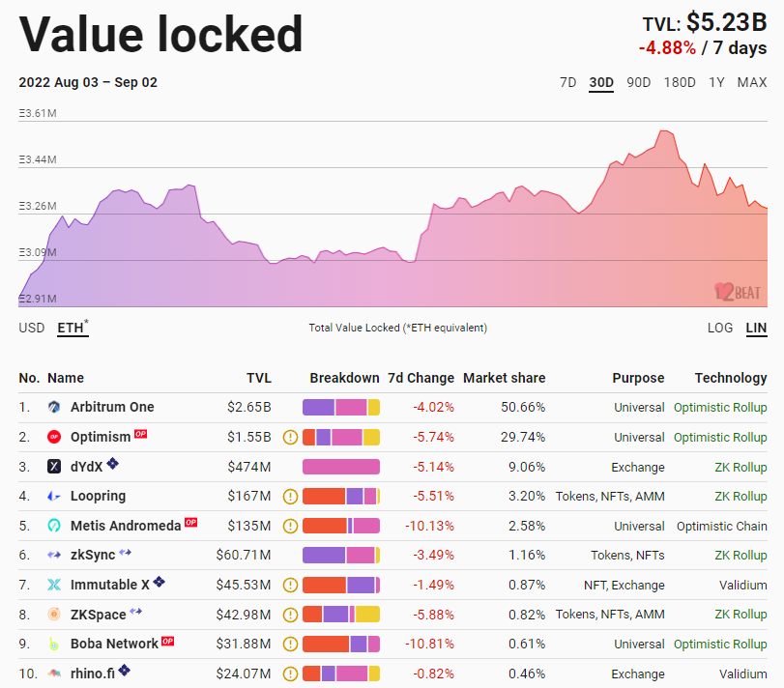Viewport: 784px width, 688px height.
Task: Switch chart currency to USD
Action: point(32,328)
